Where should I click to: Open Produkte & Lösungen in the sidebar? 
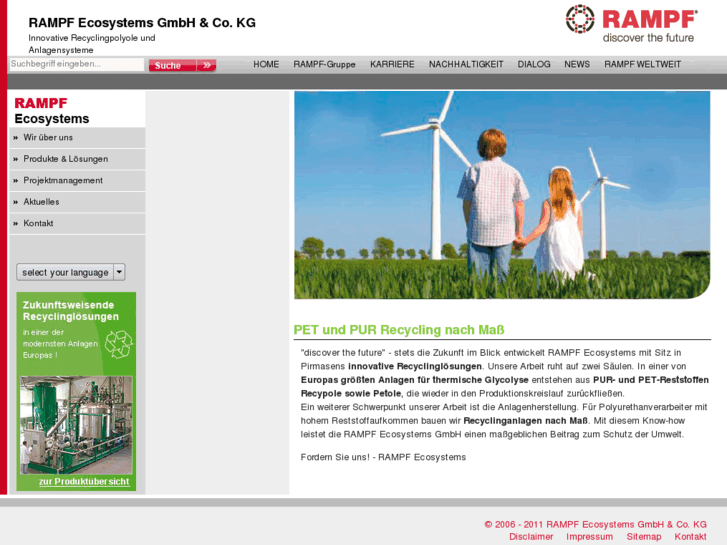77,159
